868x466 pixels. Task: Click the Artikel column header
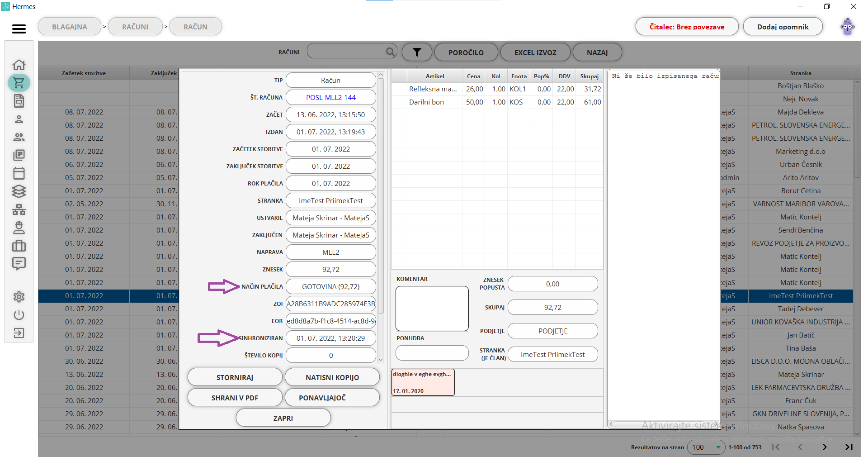tap(434, 76)
